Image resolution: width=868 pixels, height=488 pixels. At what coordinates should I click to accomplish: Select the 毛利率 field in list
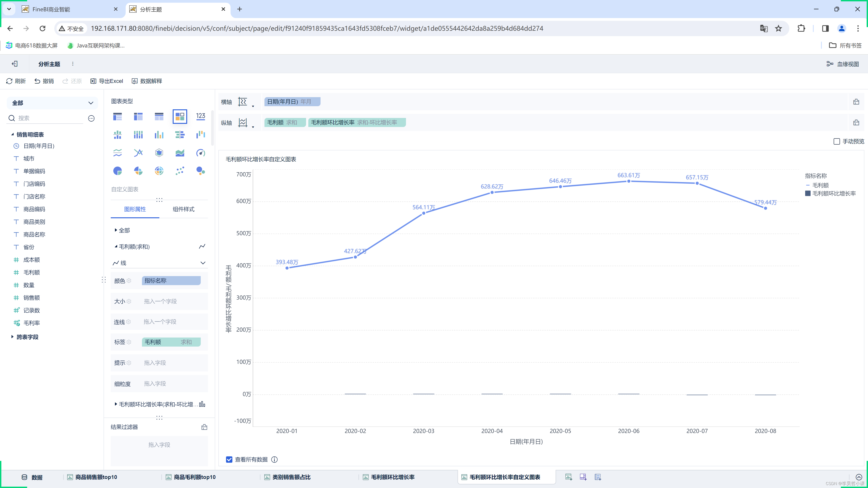(x=32, y=323)
